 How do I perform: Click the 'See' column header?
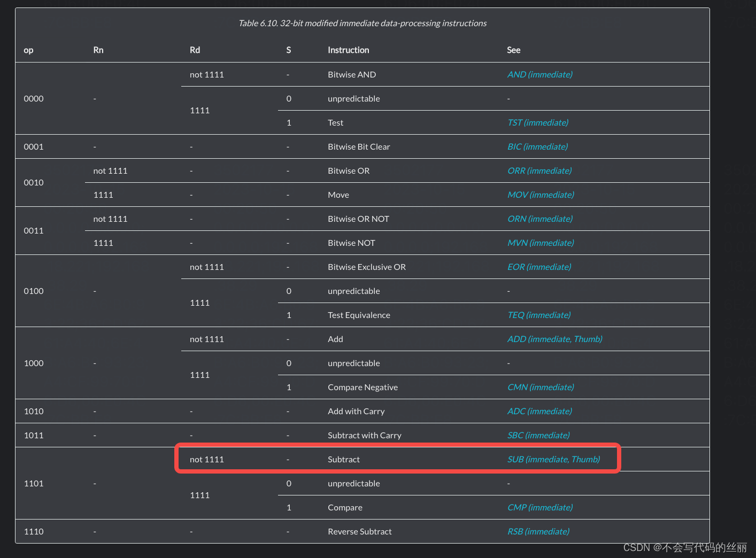coord(514,50)
